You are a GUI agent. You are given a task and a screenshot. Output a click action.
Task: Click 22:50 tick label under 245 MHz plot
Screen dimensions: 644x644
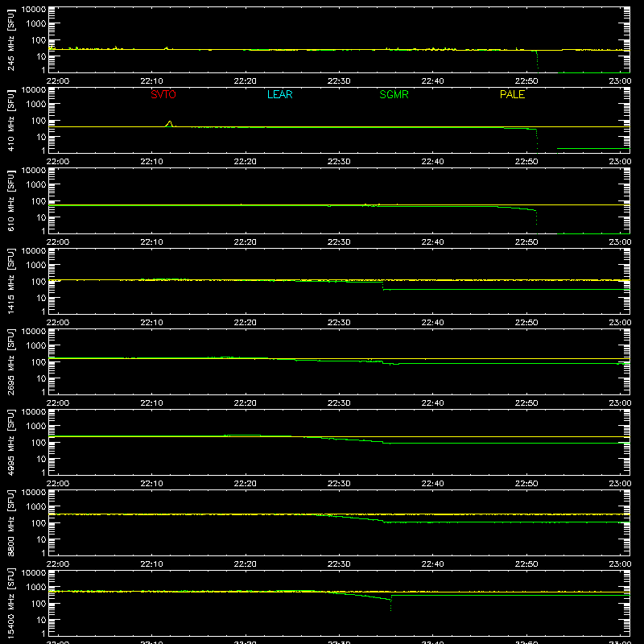[526, 81]
